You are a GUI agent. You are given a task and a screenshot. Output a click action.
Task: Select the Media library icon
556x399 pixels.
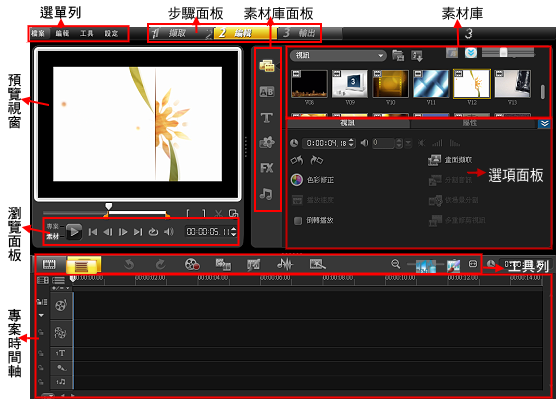[267, 66]
